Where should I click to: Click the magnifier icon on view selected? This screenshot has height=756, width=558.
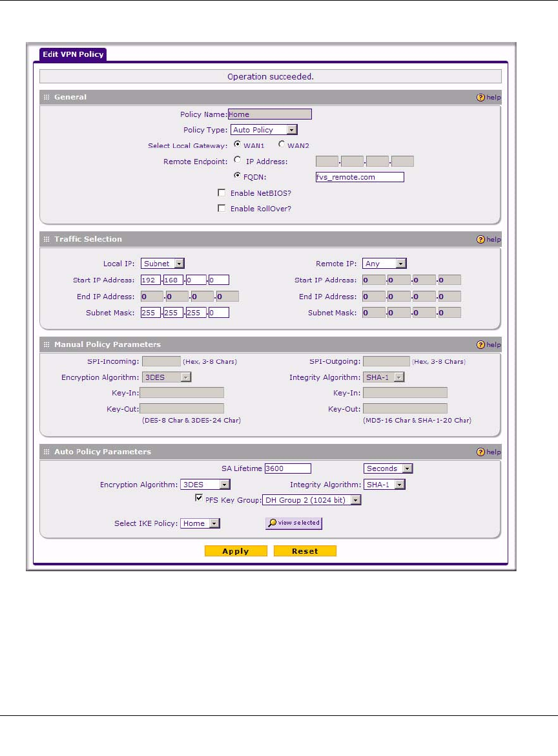(273, 523)
